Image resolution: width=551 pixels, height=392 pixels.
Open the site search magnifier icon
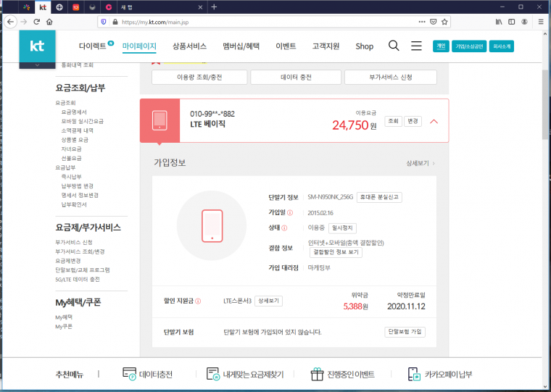click(394, 46)
